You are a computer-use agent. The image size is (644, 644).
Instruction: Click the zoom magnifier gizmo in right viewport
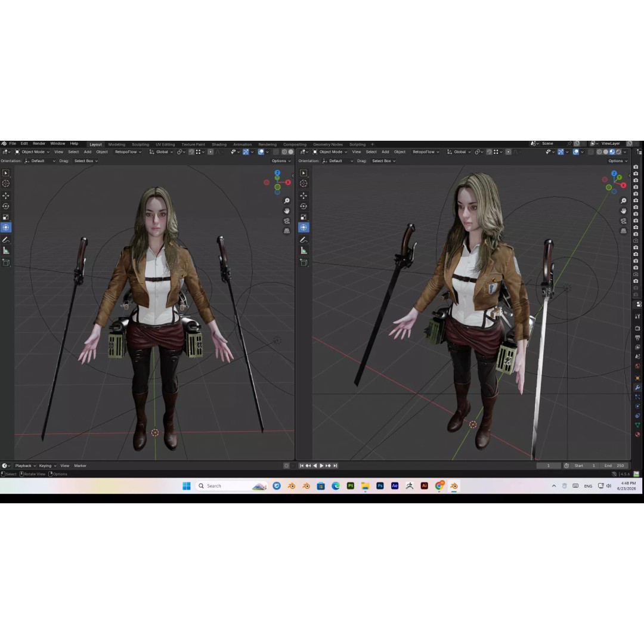tap(624, 201)
